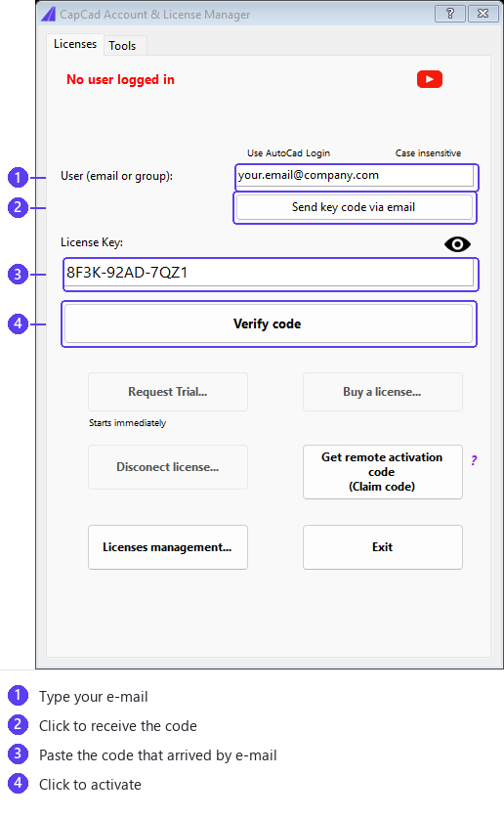The image size is (504, 818).
Task: Switch to the Licenses tab
Action: [75, 44]
